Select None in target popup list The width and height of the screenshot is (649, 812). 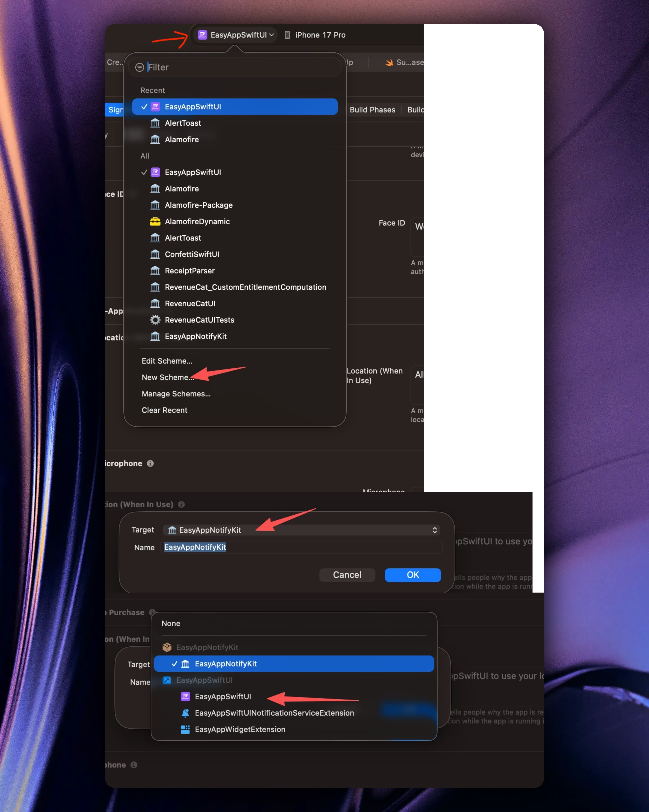coord(171,623)
